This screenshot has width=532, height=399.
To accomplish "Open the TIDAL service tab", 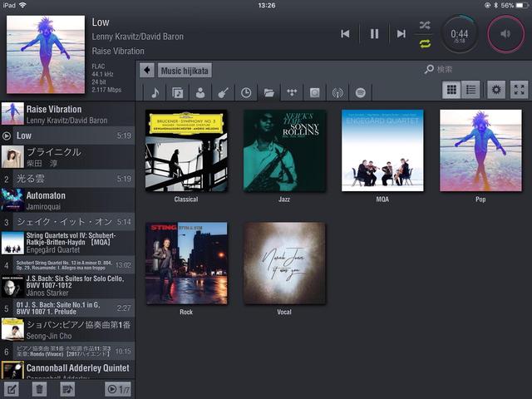I will click(292, 92).
